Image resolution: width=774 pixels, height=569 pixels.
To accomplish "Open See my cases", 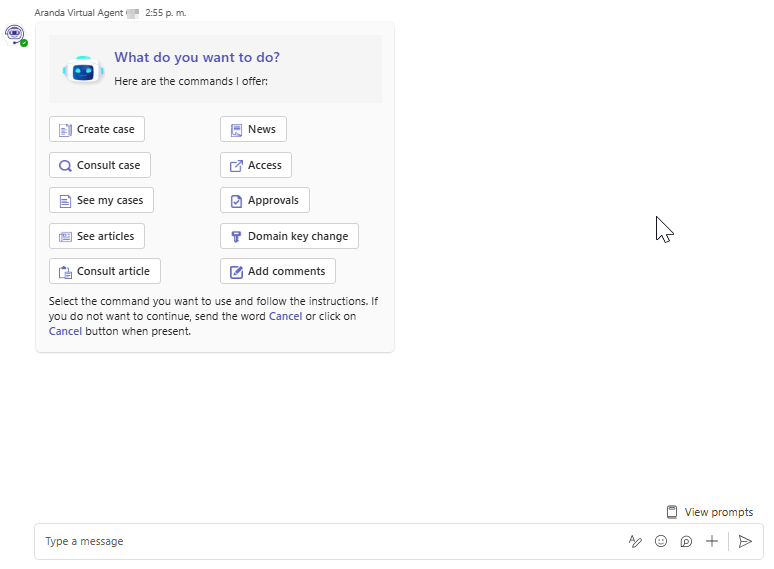I will (101, 200).
